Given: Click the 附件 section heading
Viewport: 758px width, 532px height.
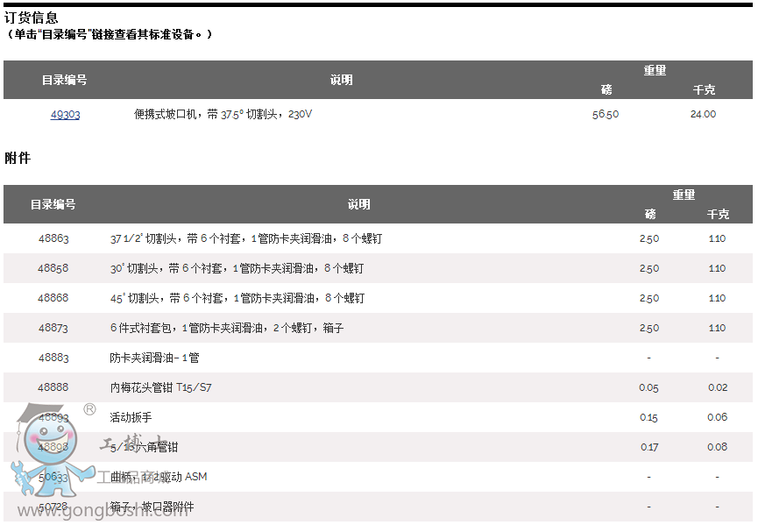Looking at the screenshot, I should pos(18,158).
